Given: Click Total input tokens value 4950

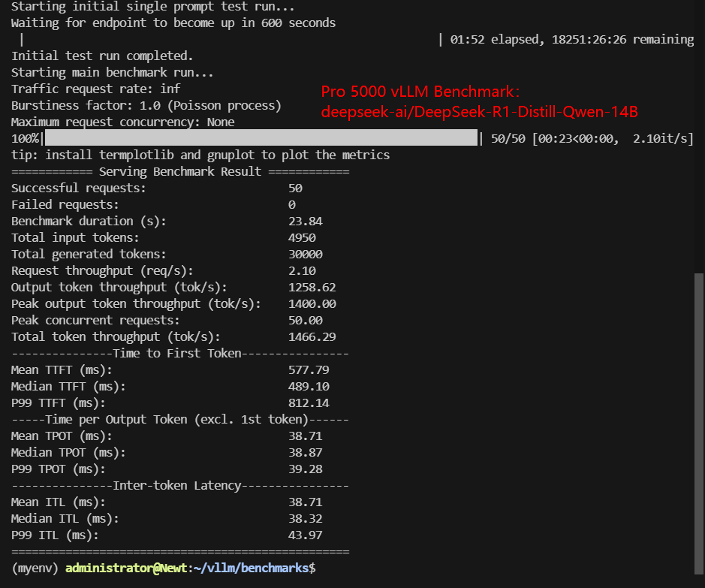Looking at the screenshot, I should coord(302,237).
